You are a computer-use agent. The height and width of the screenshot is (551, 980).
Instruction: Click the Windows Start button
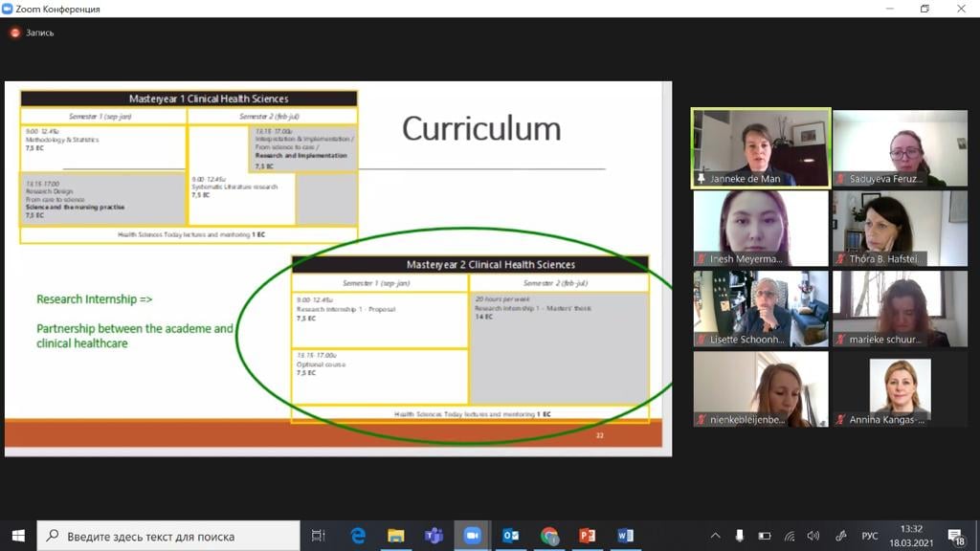click(x=18, y=536)
